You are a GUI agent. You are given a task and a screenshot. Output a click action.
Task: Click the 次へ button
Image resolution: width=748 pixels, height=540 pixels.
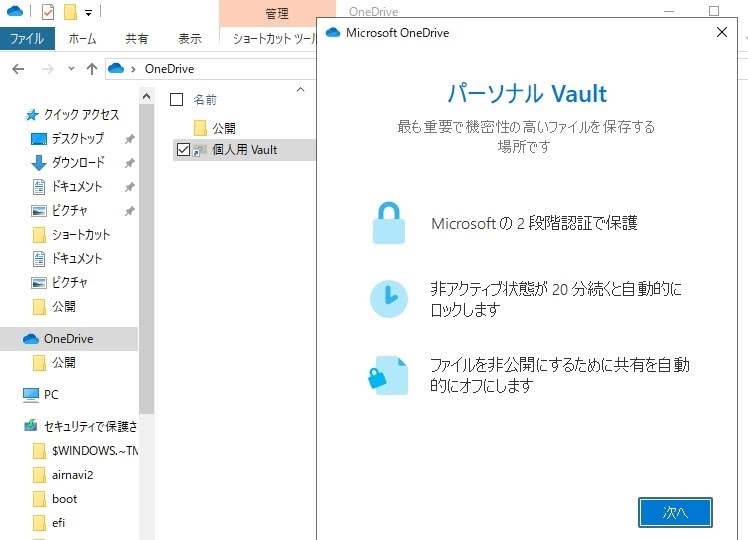click(x=675, y=512)
